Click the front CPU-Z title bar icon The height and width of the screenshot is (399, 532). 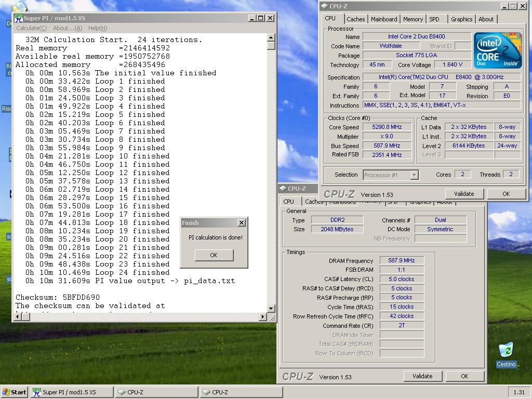coord(325,6)
